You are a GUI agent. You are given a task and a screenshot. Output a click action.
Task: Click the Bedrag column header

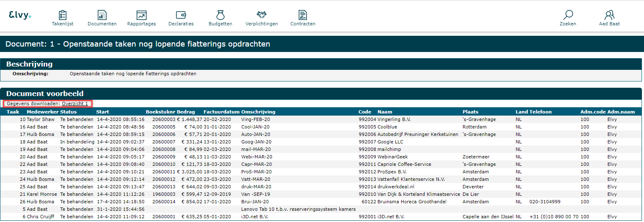[185, 112]
